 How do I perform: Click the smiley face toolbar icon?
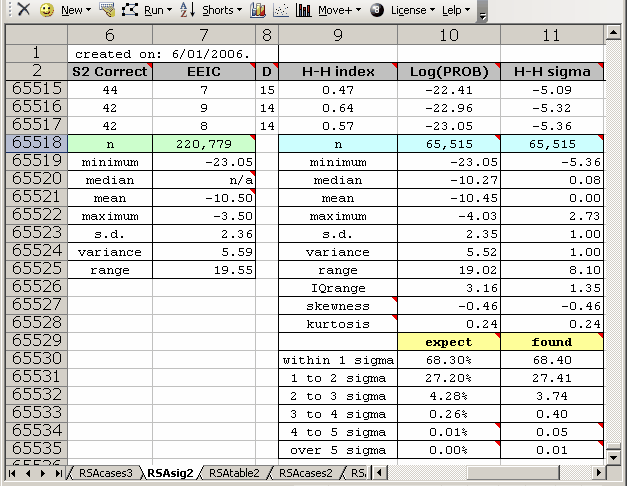click(46, 10)
